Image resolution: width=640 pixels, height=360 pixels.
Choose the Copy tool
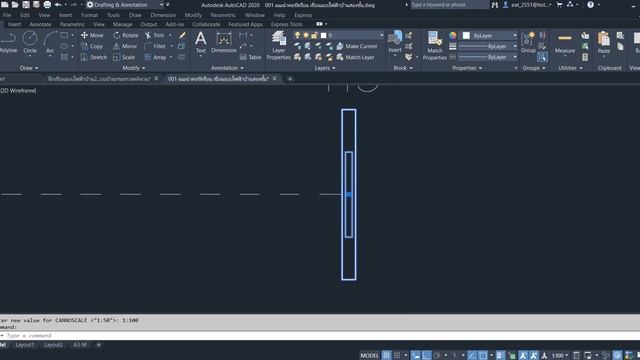click(x=92, y=47)
